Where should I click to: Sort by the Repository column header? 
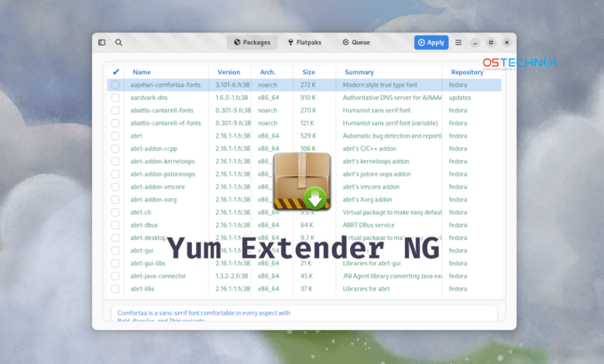[467, 72]
